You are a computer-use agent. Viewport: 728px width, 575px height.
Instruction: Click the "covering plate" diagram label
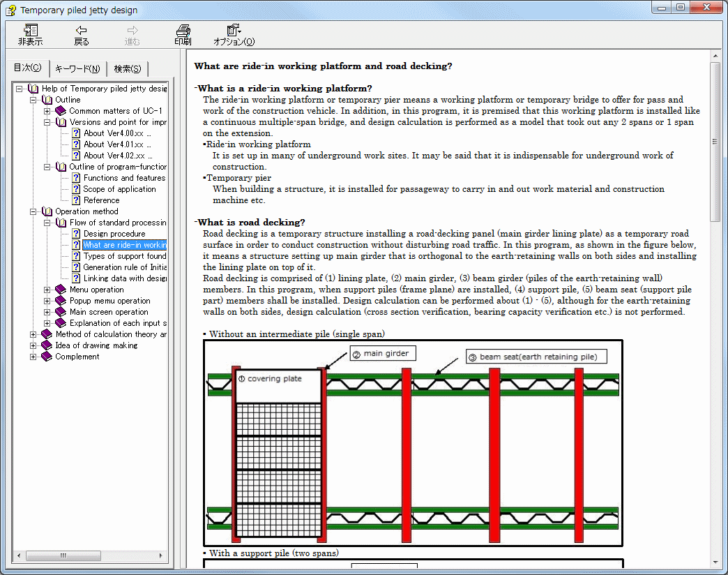[270, 378]
